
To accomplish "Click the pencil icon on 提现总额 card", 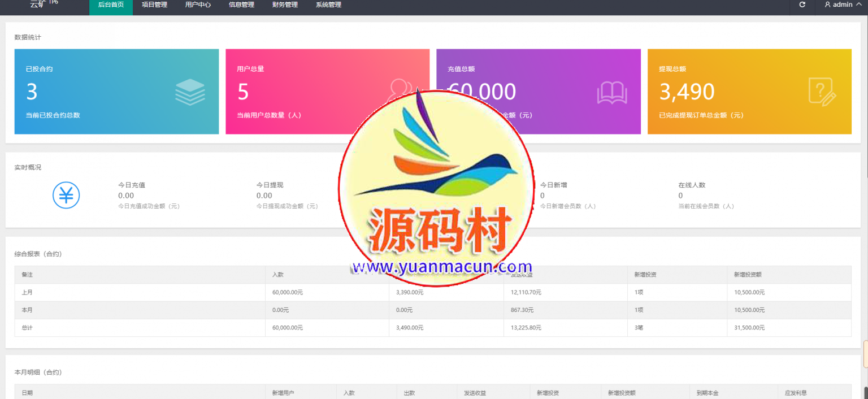I will tap(823, 92).
